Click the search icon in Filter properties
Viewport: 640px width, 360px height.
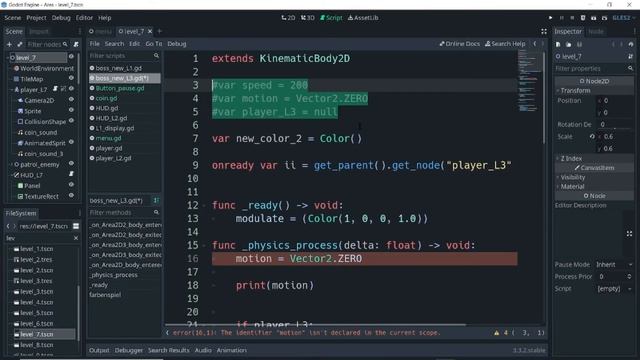click(x=630, y=69)
